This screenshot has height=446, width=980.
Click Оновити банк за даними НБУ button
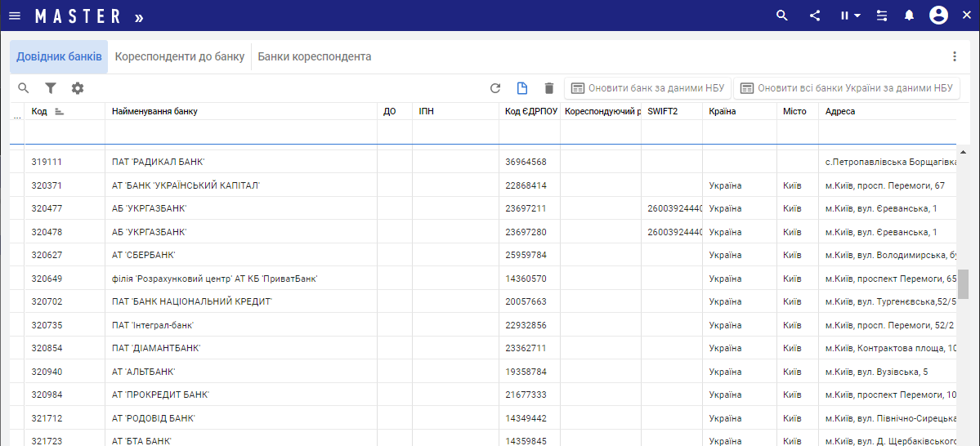tap(647, 88)
